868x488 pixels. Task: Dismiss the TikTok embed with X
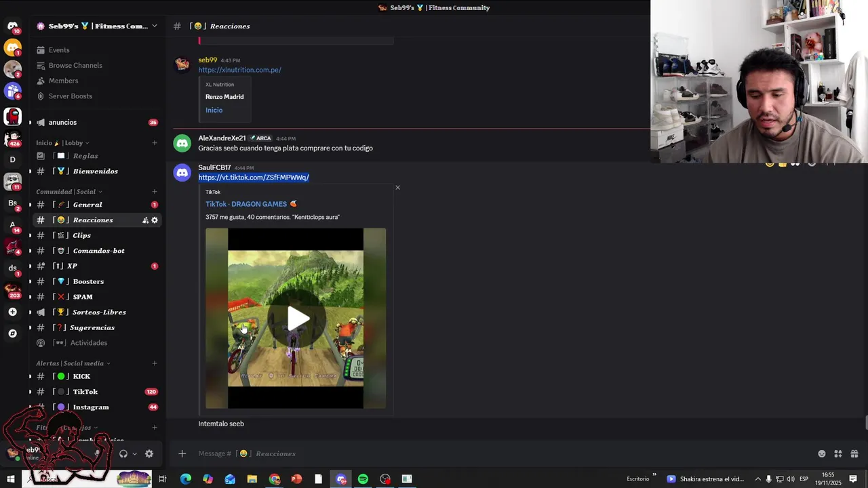[397, 188]
